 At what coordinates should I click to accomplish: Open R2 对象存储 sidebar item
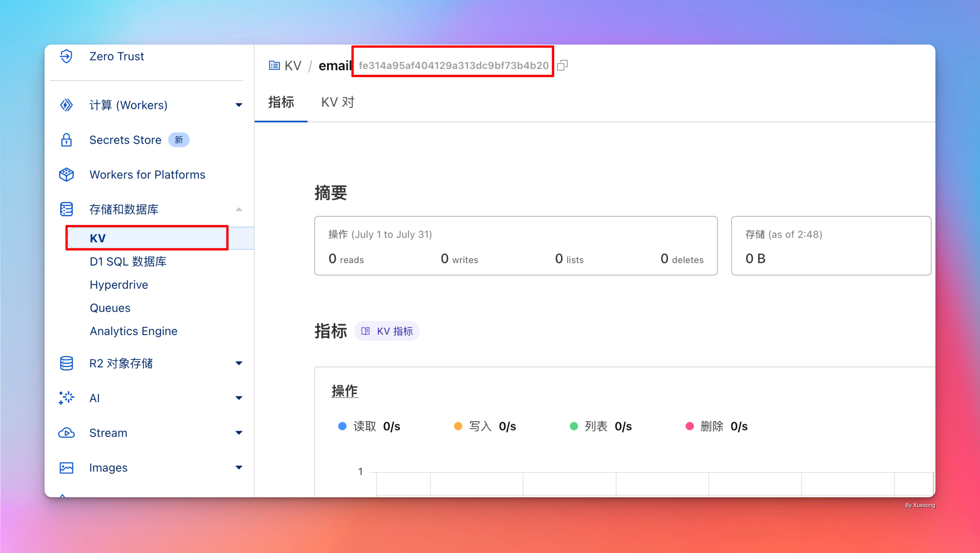pos(121,363)
